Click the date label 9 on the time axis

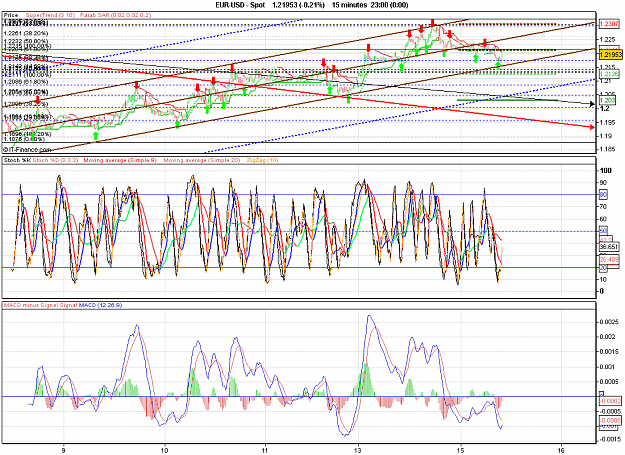[x=63, y=451]
